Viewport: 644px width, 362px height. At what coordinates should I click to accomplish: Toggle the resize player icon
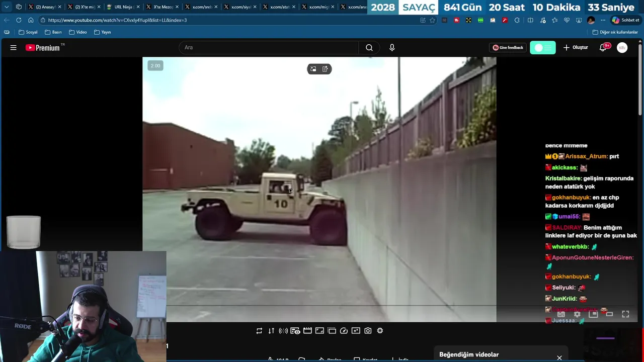319,331
